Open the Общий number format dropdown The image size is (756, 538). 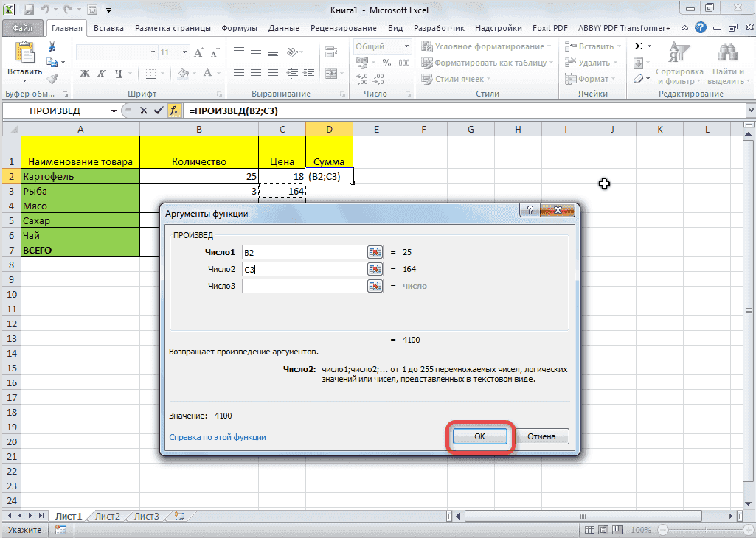pyautogui.click(x=407, y=45)
